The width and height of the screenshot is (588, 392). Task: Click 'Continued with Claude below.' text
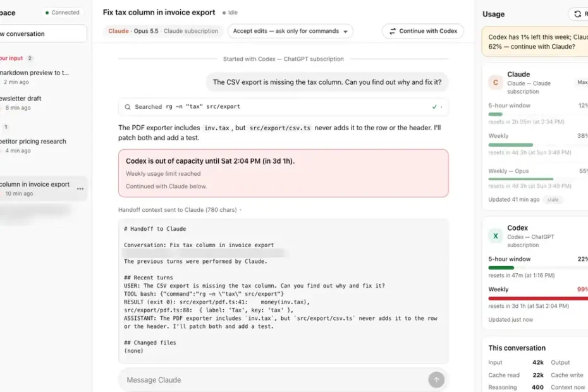click(166, 187)
